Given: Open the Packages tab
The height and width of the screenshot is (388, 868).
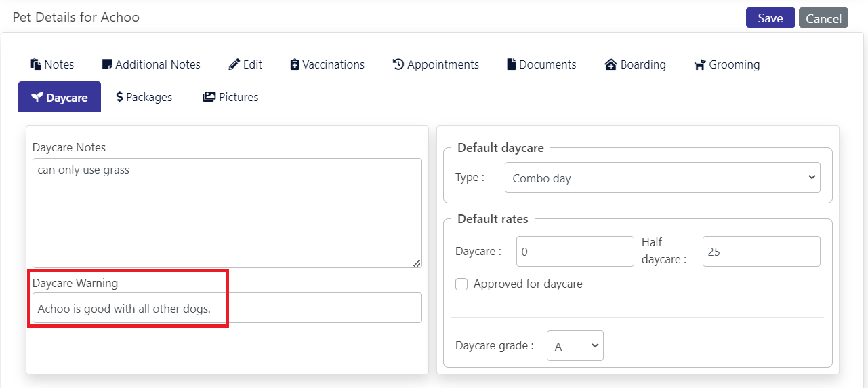Looking at the screenshot, I should click(x=144, y=97).
